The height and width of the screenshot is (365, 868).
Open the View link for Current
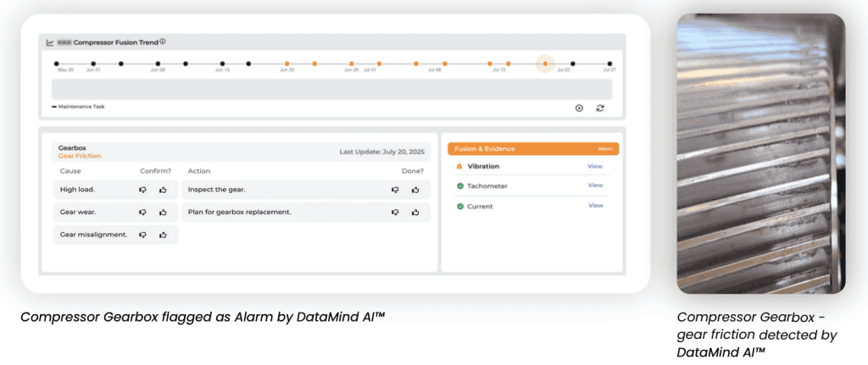point(595,206)
